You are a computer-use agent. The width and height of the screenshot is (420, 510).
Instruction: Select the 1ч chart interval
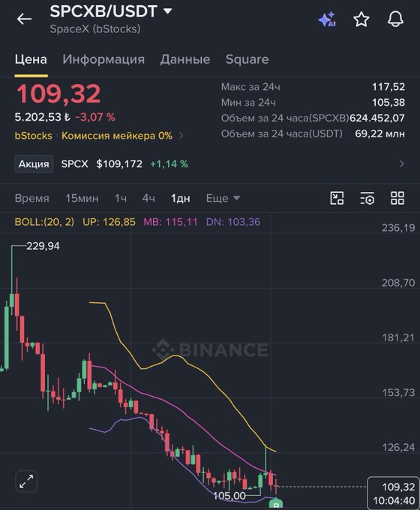tap(120, 199)
